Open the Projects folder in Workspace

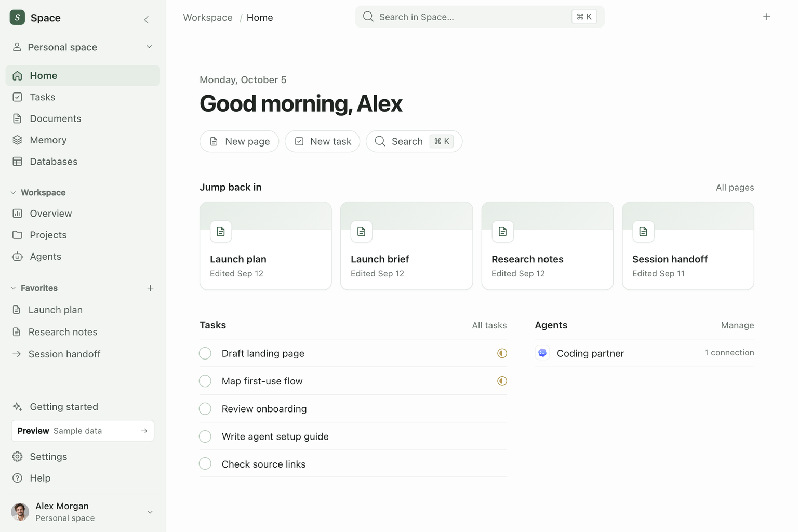click(83, 235)
